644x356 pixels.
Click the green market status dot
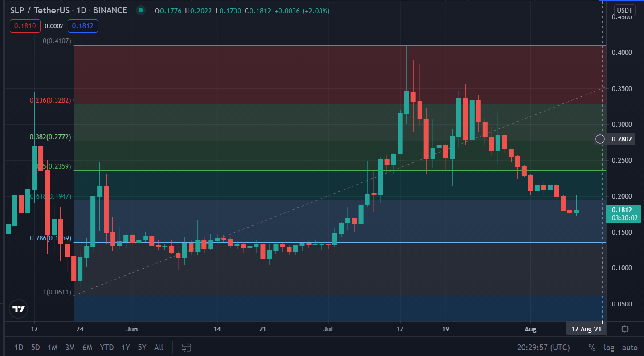coord(141,11)
